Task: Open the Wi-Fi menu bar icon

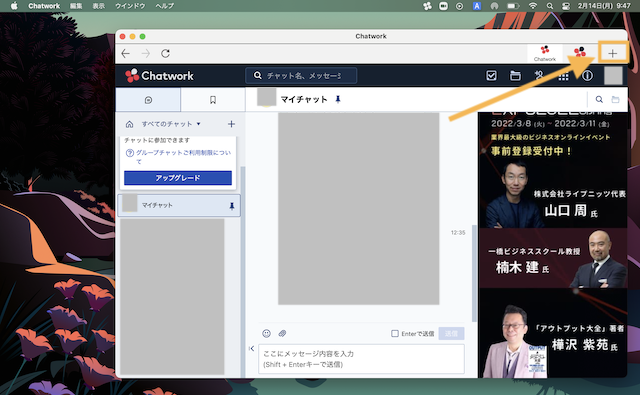Action: [x=533, y=6]
